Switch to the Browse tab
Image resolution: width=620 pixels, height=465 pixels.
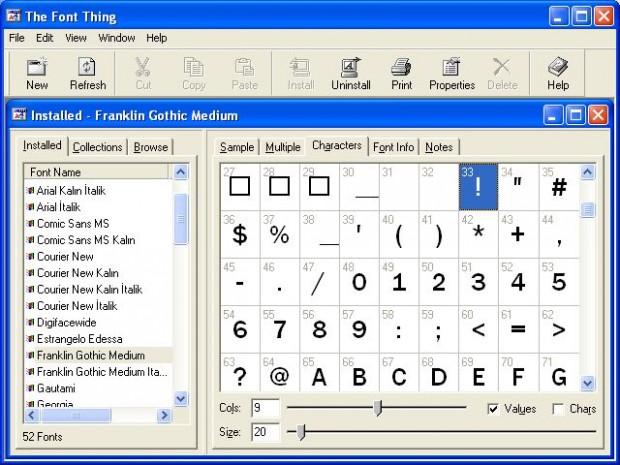coord(151,147)
